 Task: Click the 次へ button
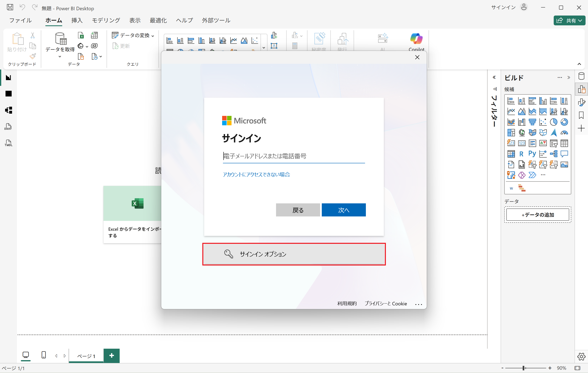[x=343, y=210]
